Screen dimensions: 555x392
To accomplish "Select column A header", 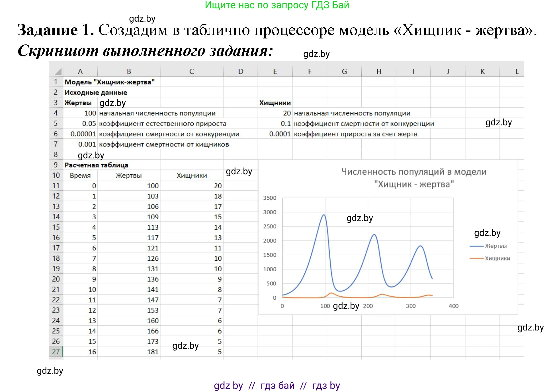I will tap(80, 72).
